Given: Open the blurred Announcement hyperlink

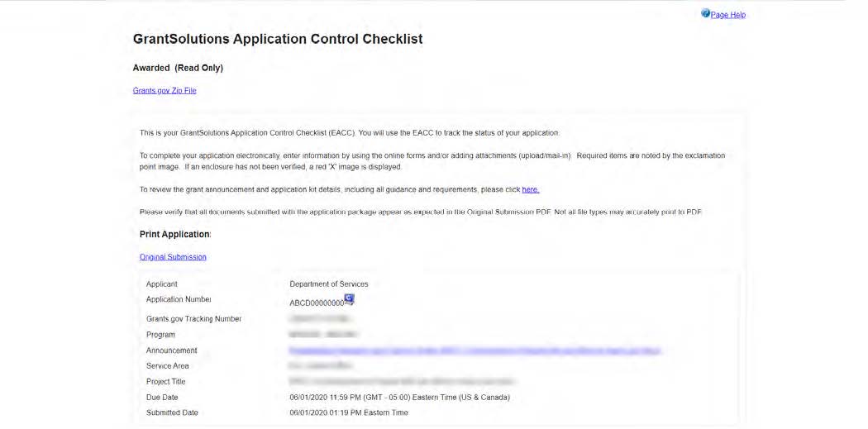Looking at the screenshot, I should [x=475, y=350].
